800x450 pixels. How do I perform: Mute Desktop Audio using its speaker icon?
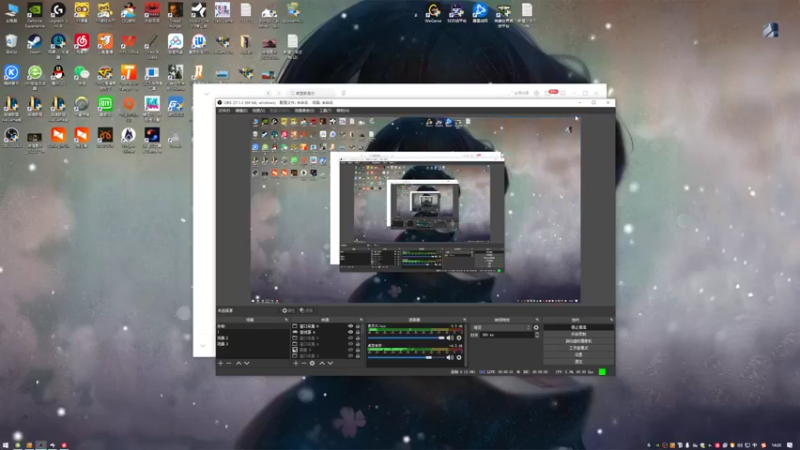click(449, 358)
